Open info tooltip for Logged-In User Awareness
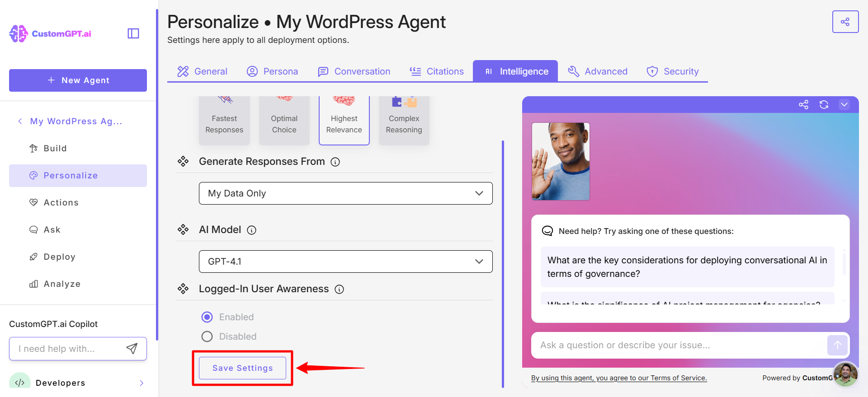Viewport: 868px width, 397px height. (339, 289)
